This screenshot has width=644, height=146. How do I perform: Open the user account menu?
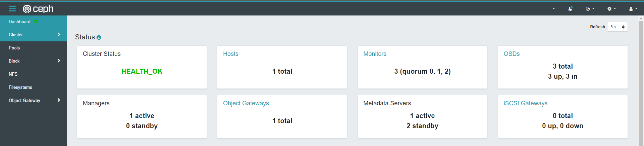[x=633, y=9]
